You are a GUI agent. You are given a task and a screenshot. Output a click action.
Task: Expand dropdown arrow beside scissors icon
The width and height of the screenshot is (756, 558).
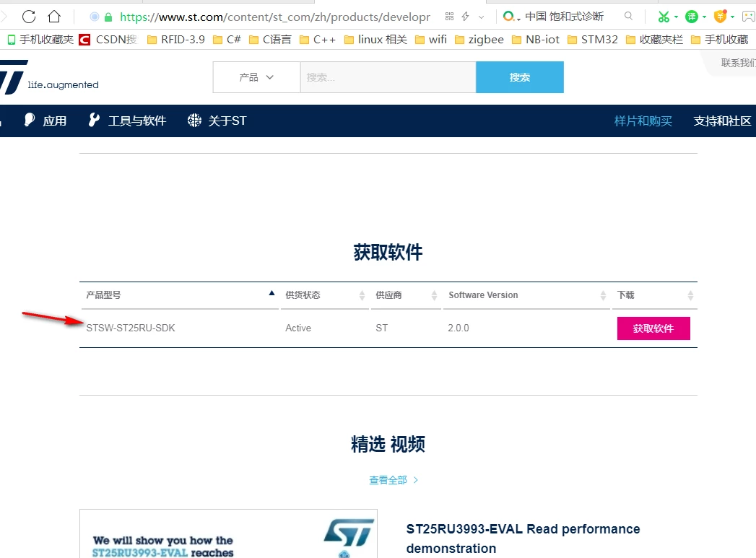tap(676, 17)
